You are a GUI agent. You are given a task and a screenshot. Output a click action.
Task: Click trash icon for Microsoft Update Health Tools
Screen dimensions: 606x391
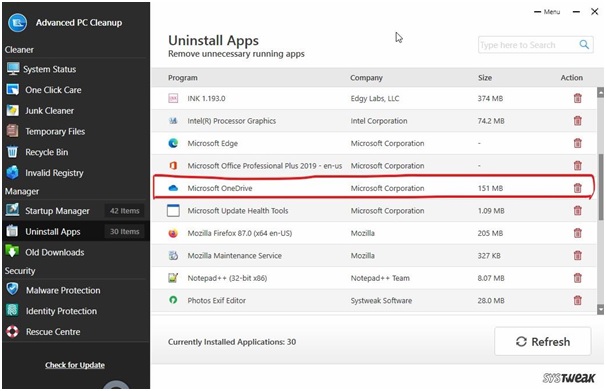click(577, 211)
